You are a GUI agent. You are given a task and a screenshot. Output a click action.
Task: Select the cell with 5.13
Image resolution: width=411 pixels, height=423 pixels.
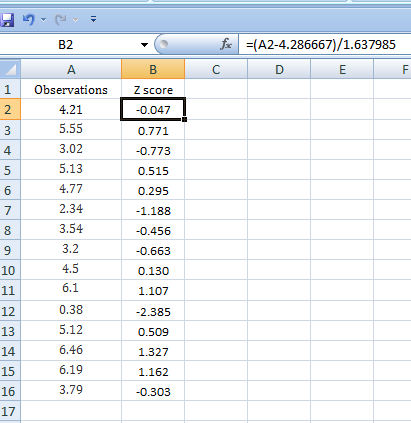pyautogui.click(x=71, y=169)
